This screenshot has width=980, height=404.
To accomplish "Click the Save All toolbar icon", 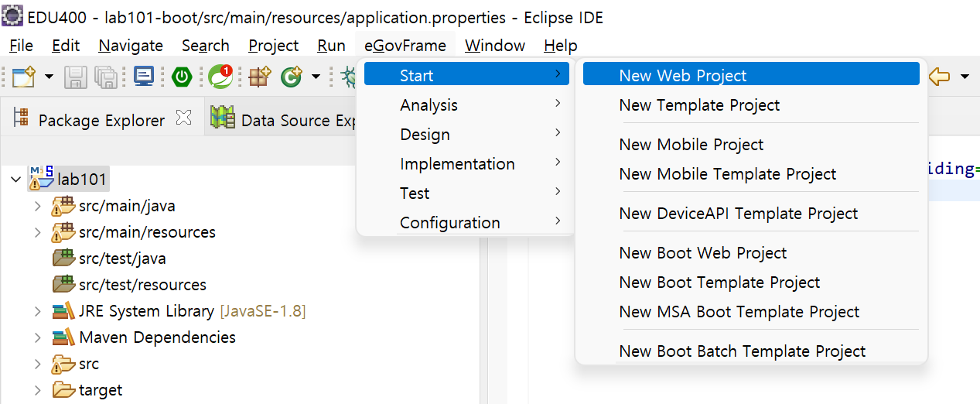I will point(104,76).
